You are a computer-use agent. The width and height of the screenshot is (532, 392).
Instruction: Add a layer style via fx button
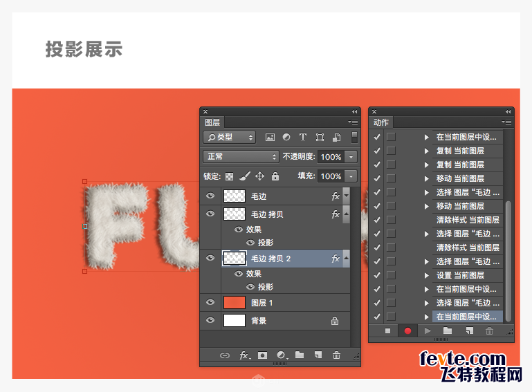pyautogui.click(x=244, y=355)
